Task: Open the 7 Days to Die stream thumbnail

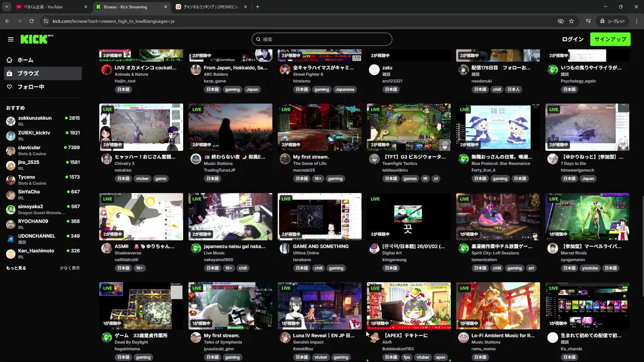Action: 587,127
